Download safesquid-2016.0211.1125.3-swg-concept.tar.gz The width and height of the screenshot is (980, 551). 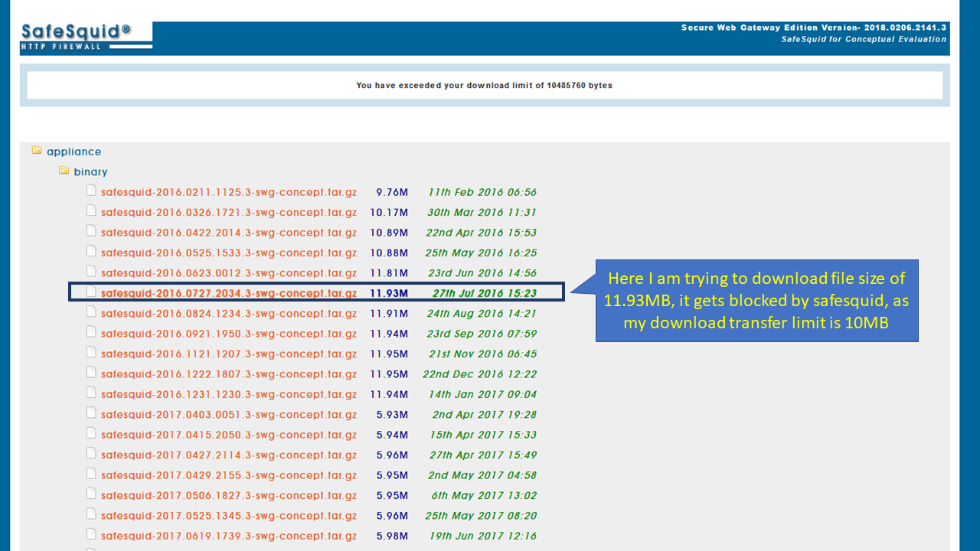pyautogui.click(x=229, y=192)
